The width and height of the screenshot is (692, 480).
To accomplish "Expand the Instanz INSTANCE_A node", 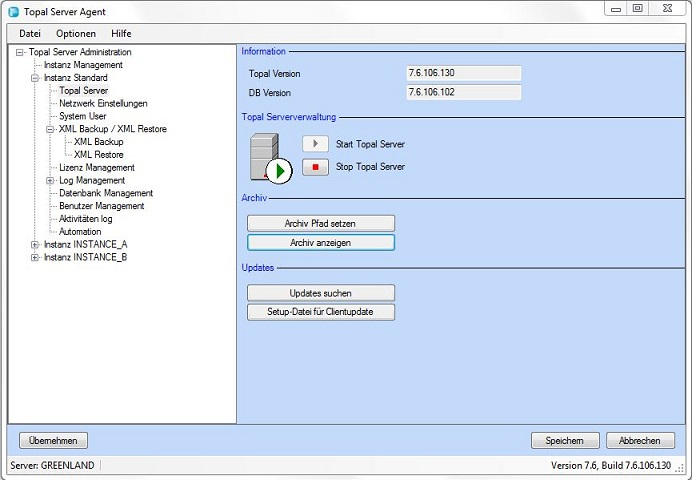I will tap(35, 244).
